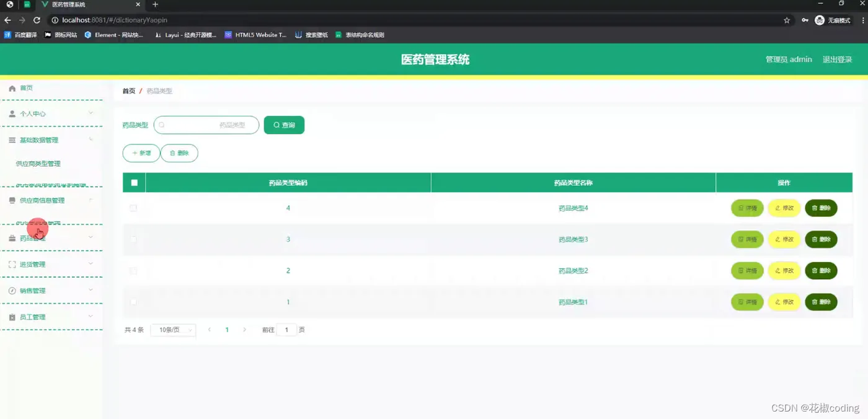Expand 销售管理 with its chevron
This screenshot has height=419, width=868.
pyautogui.click(x=91, y=290)
